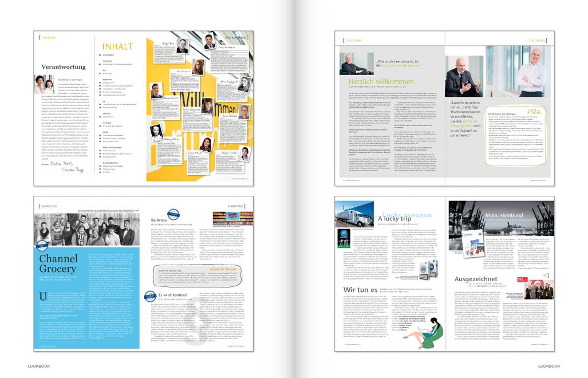Select the "Es wird konkret!" subheading

[x=173, y=295]
